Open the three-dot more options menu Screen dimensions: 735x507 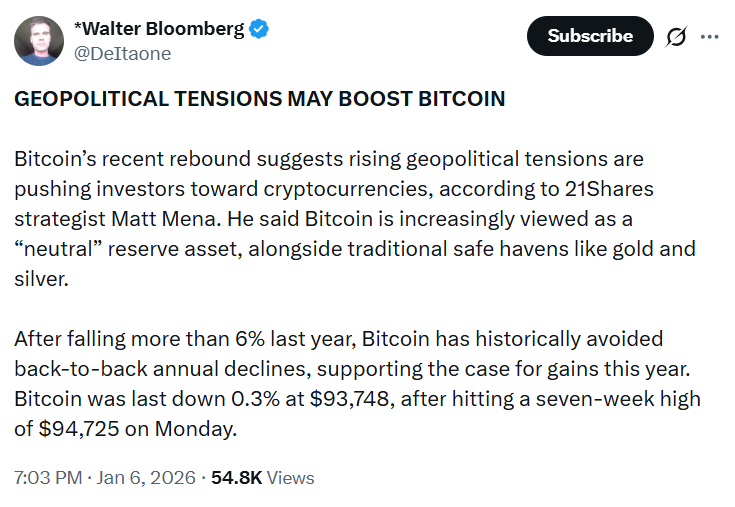click(x=710, y=37)
